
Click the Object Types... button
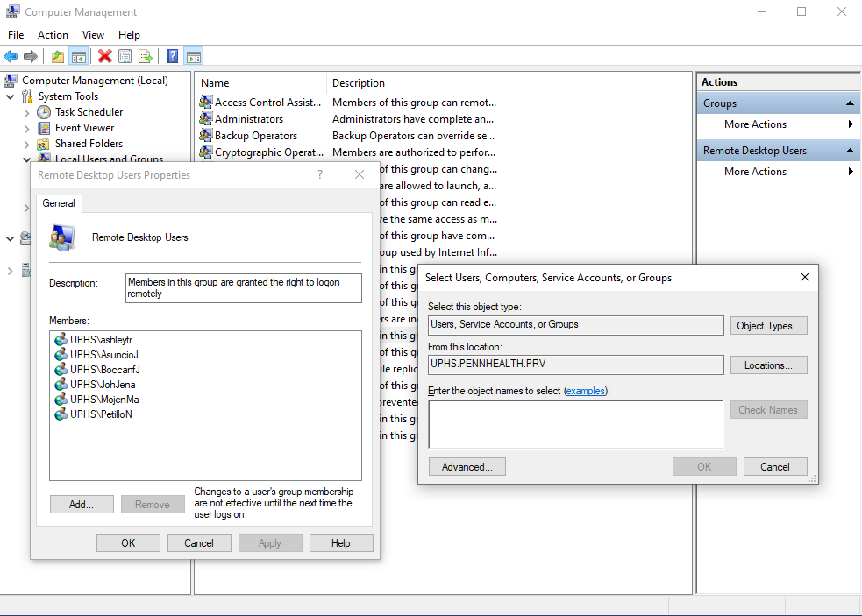768,325
